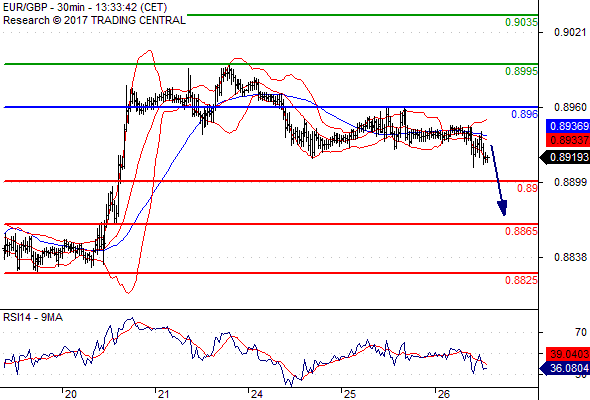Select date 24 on time axis
This screenshot has height=400, width=590.
(257, 394)
